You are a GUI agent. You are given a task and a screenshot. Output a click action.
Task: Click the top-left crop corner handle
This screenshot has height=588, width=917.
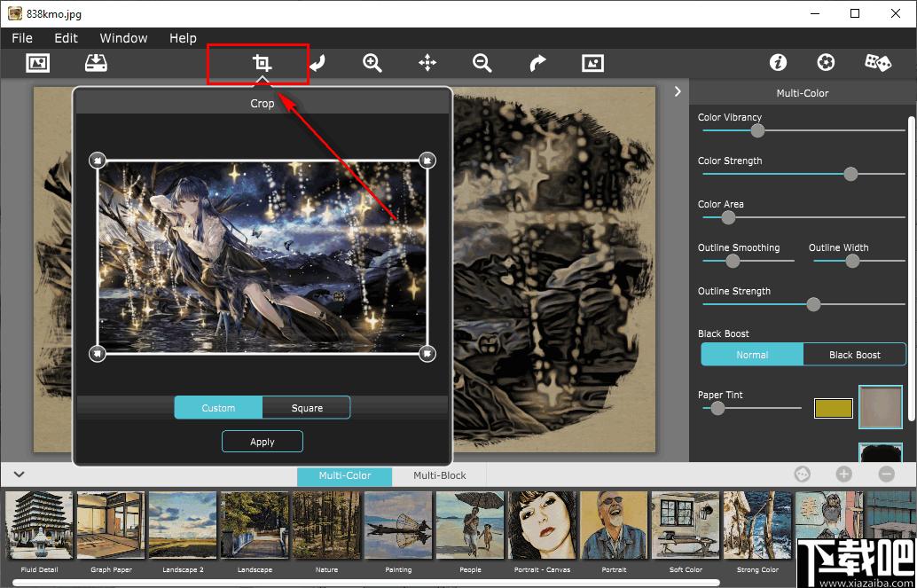[x=97, y=161]
